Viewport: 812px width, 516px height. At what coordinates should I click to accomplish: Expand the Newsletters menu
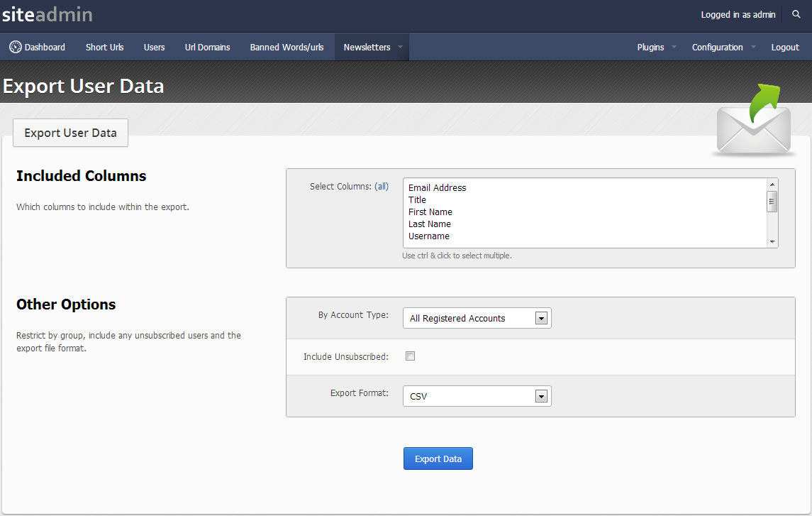(x=372, y=48)
